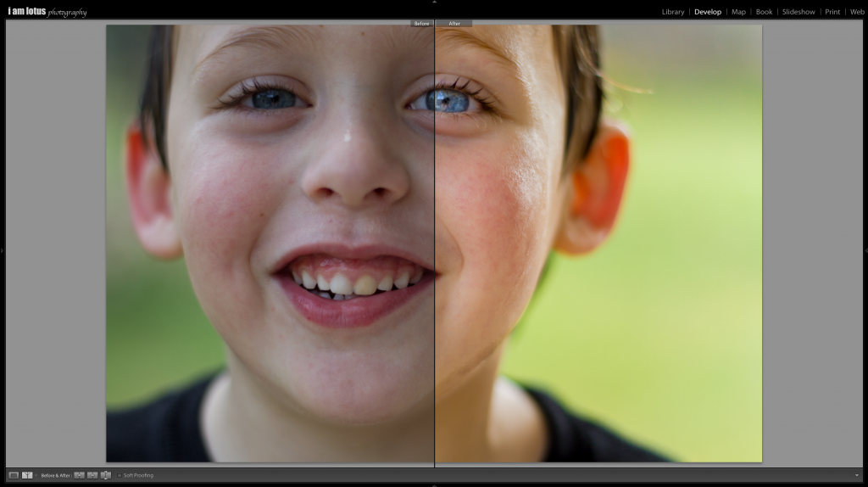
Task: Open the Web module
Action: click(x=857, y=12)
